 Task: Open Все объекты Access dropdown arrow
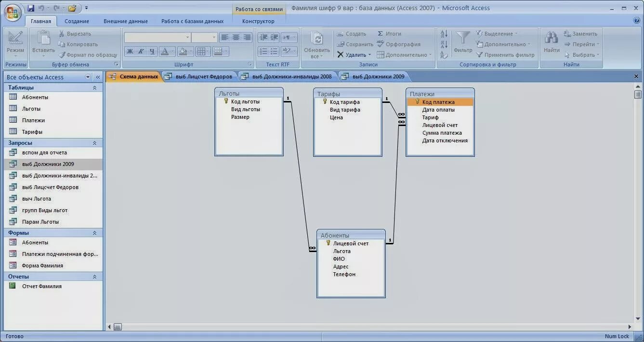[x=88, y=77]
